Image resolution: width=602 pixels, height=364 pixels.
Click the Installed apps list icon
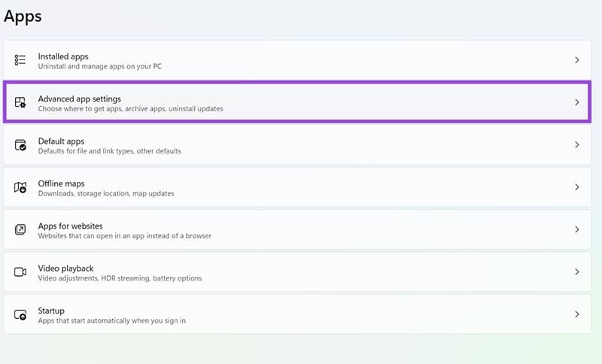coord(20,60)
